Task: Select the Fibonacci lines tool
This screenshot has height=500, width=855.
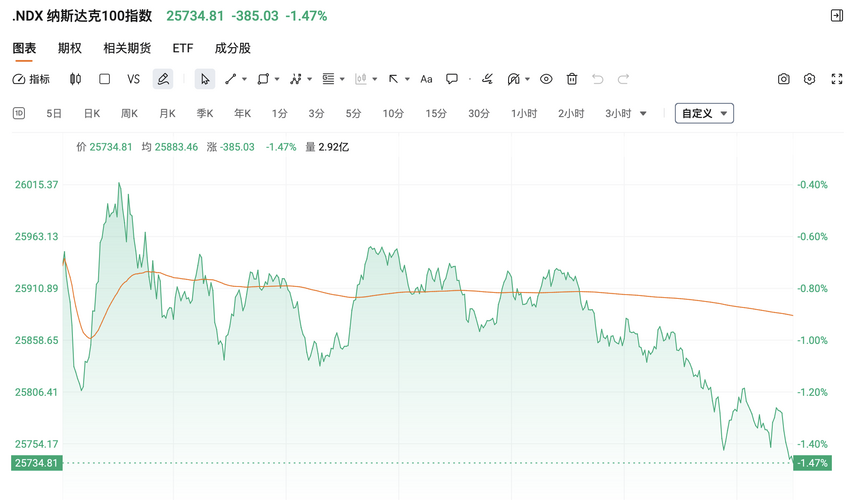Action: (328, 79)
